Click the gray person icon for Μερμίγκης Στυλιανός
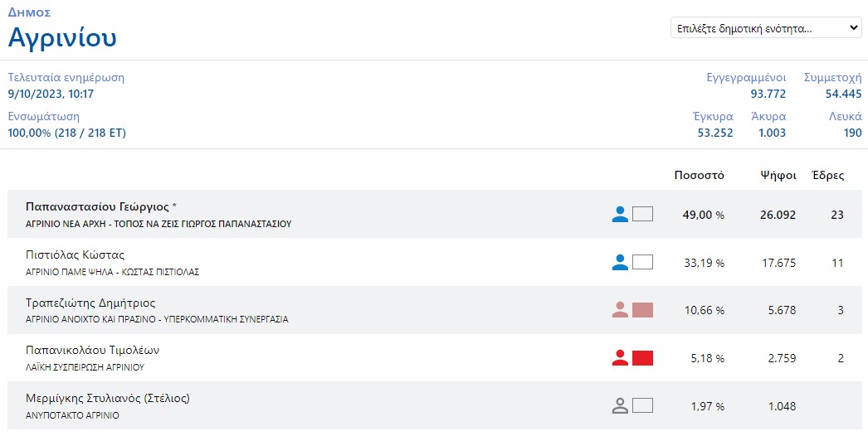The width and height of the screenshot is (868, 441). click(x=619, y=406)
